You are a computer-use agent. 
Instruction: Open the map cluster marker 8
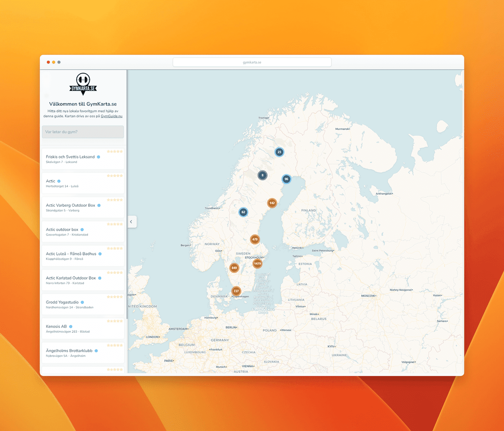(x=262, y=175)
